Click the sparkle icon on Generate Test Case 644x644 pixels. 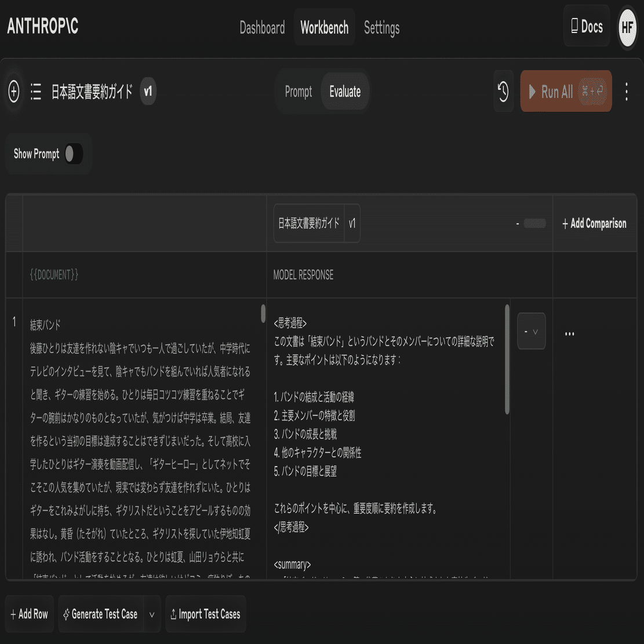68,614
